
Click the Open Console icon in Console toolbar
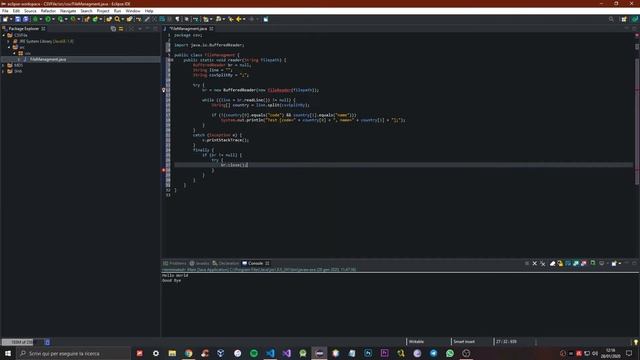click(x=614, y=264)
